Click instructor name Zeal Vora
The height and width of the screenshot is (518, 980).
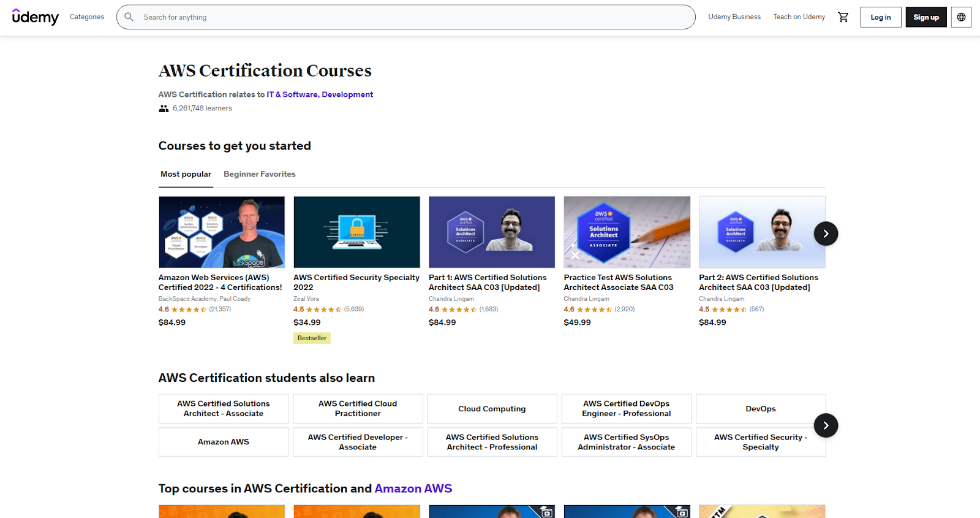(x=306, y=299)
